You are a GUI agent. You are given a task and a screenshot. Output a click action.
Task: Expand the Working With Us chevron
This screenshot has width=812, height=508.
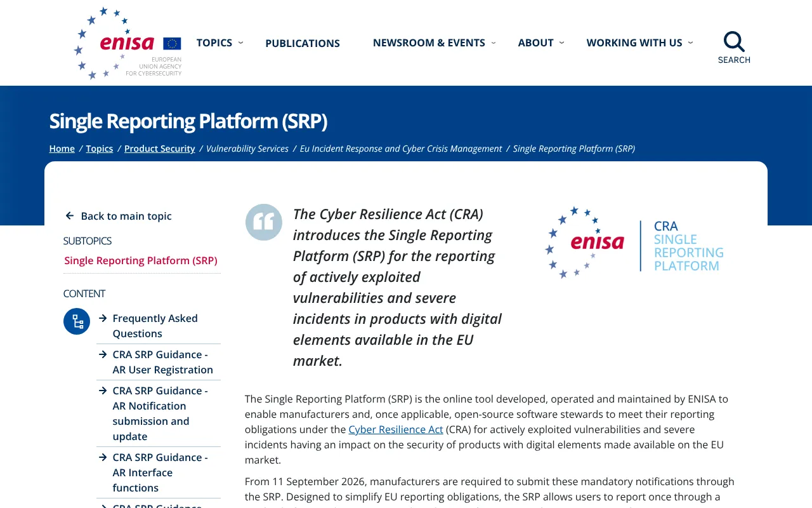click(x=690, y=43)
